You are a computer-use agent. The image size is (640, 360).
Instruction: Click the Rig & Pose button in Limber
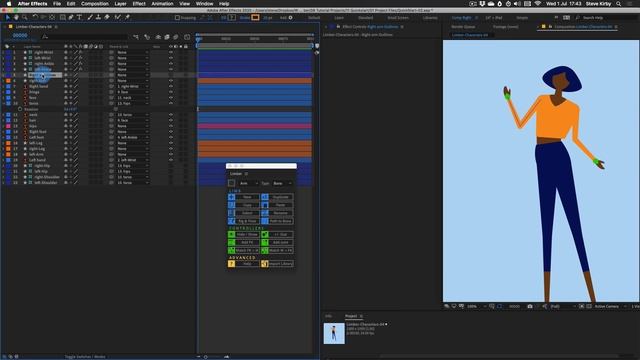(247, 221)
